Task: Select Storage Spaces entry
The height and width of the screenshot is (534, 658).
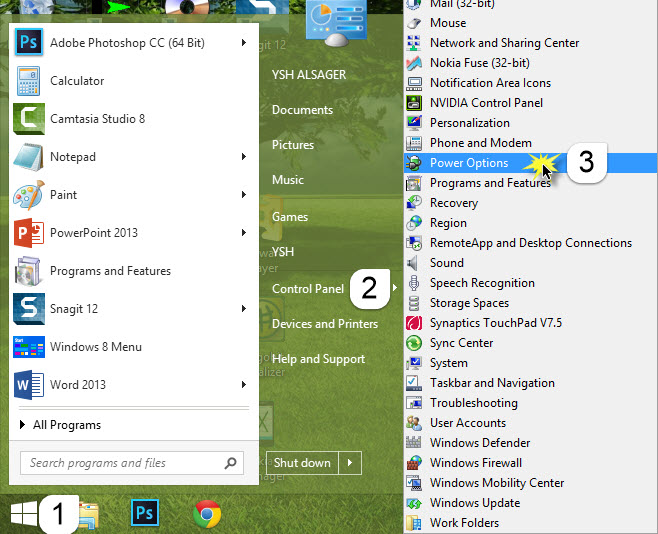Action: 469,303
